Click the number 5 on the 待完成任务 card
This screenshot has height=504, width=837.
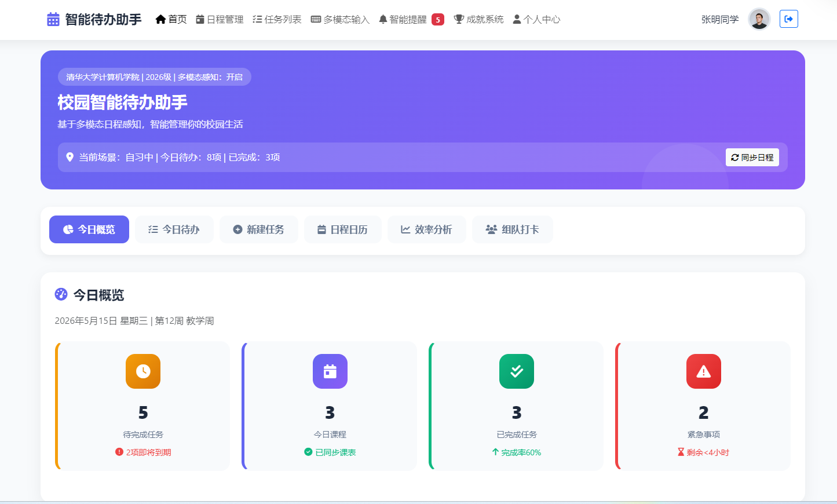click(143, 412)
